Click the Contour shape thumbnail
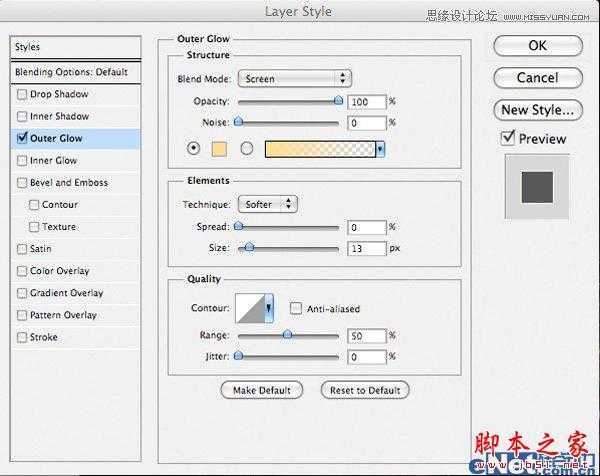 [x=250, y=308]
